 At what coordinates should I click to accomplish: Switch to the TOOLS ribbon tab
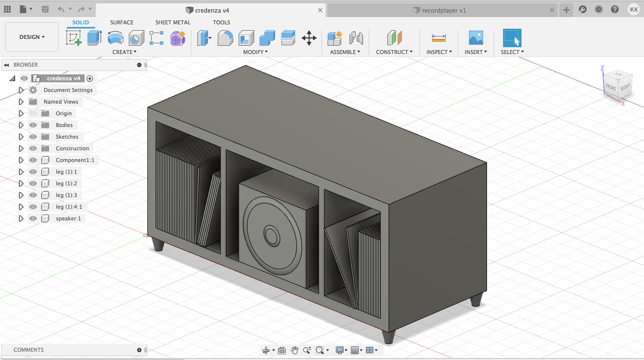[222, 22]
